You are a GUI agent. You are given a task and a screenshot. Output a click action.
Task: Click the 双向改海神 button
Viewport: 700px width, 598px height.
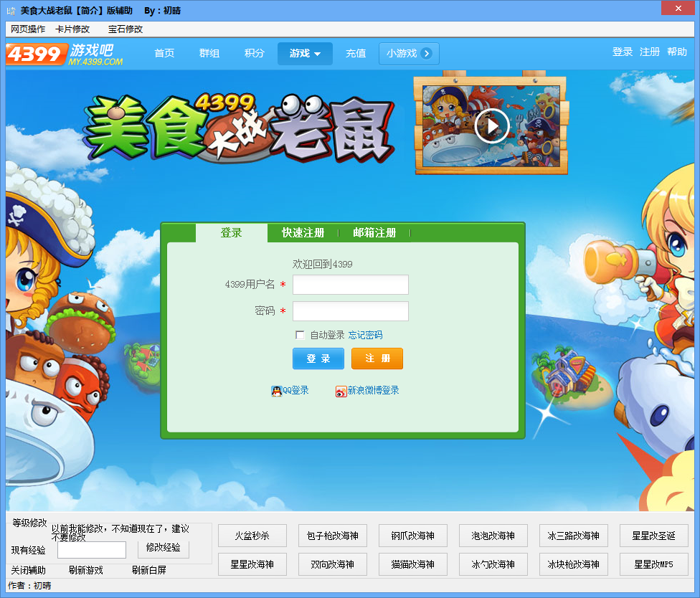(x=333, y=564)
